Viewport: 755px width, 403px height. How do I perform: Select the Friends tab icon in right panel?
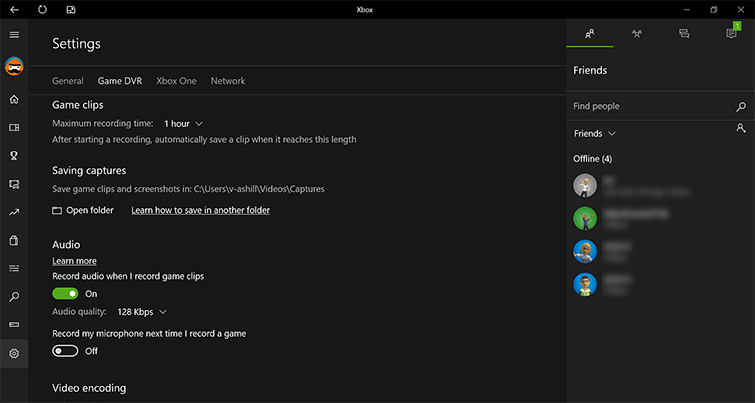(590, 34)
